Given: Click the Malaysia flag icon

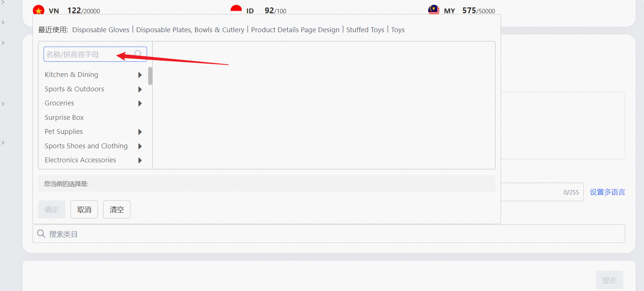Looking at the screenshot, I should (434, 9).
